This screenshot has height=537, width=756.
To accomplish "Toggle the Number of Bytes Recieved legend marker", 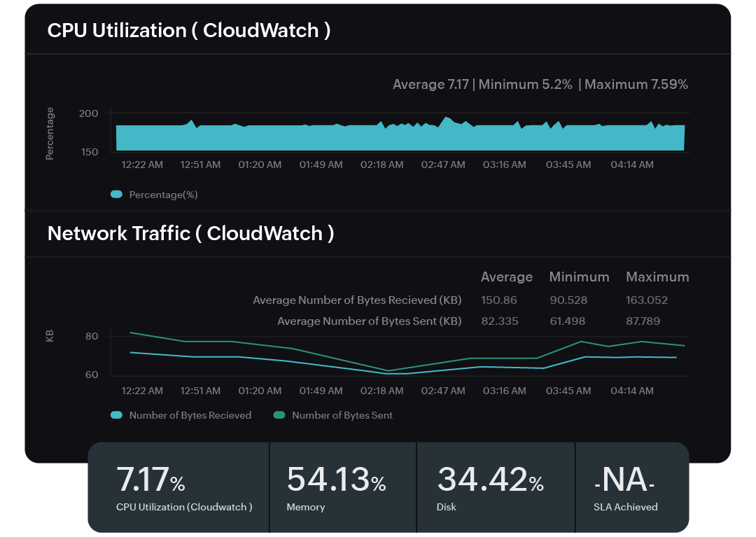I will 116,415.
